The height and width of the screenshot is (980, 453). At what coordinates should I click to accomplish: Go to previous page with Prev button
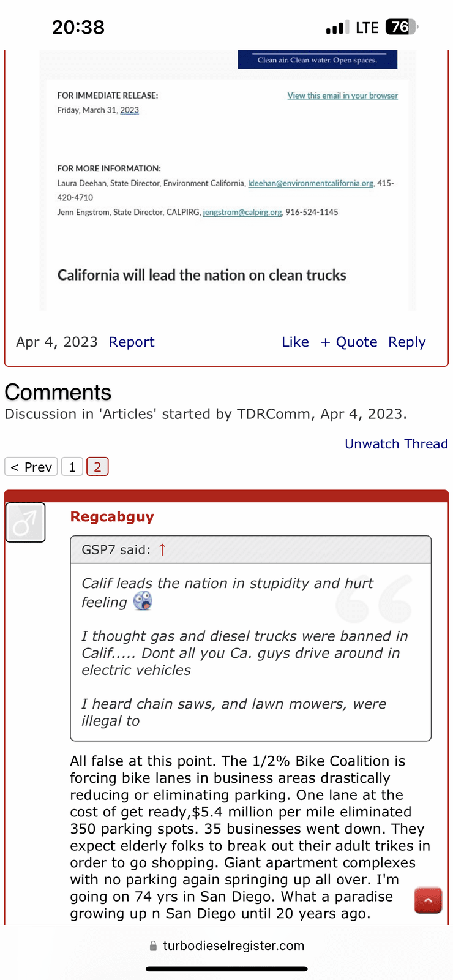[x=31, y=467]
